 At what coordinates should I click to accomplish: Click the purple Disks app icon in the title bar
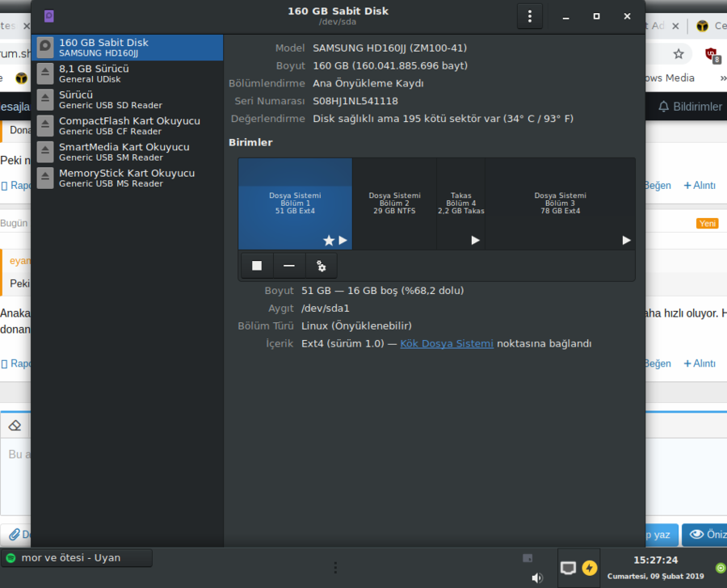[x=48, y=16]
